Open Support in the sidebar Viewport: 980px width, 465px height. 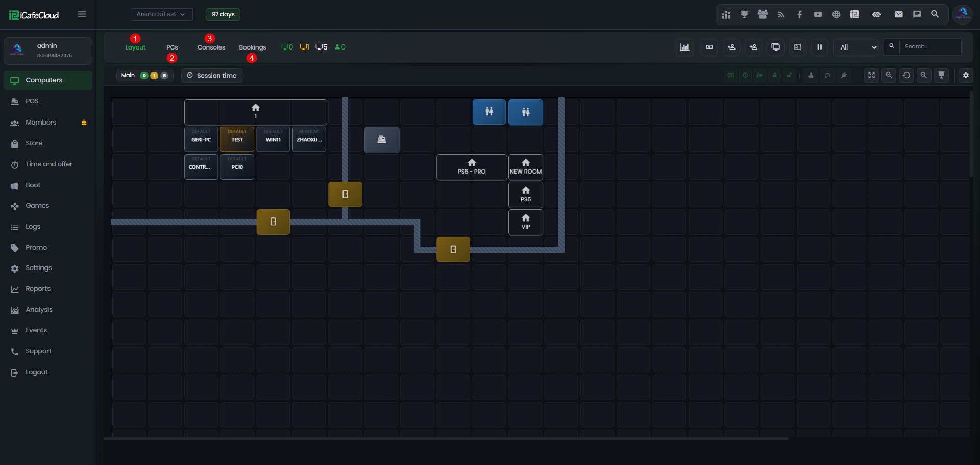(x=48, y=351)
